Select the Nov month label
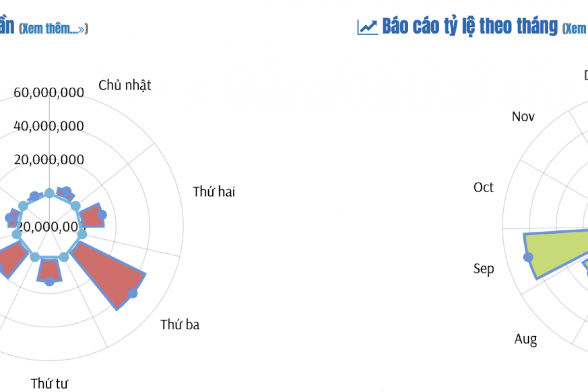The image size is (588, 392). click(523, 117)
